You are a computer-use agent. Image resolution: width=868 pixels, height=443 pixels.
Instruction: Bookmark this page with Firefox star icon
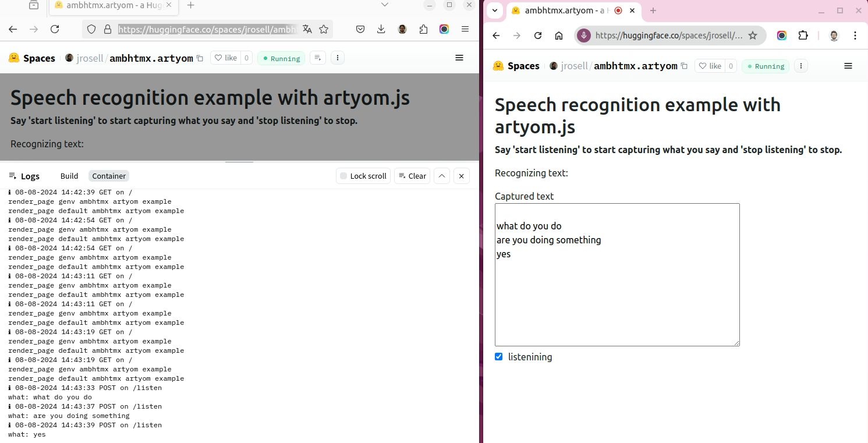324,29
